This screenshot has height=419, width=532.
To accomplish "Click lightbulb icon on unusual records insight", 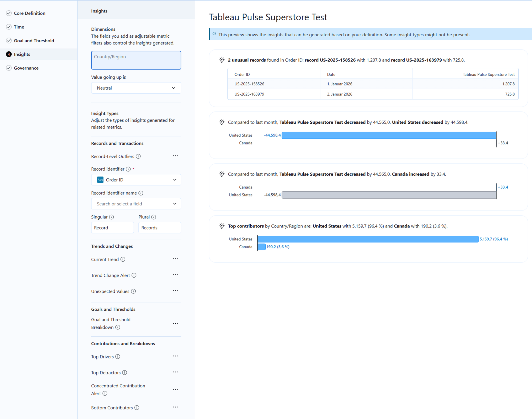I will [x=222, y=60].
